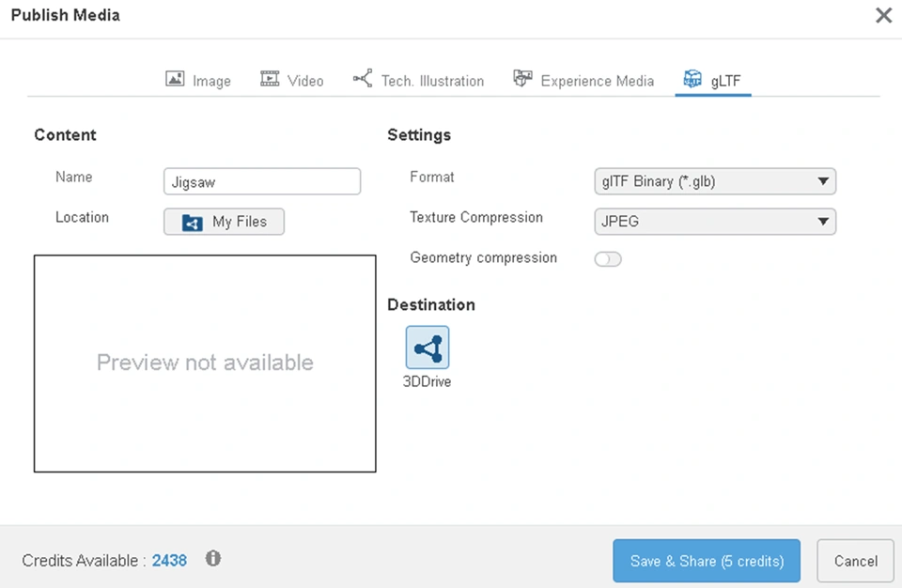Click the Experience Media tab icon
The height and width of the screenshot is (588, 902).
coord(522,80)
